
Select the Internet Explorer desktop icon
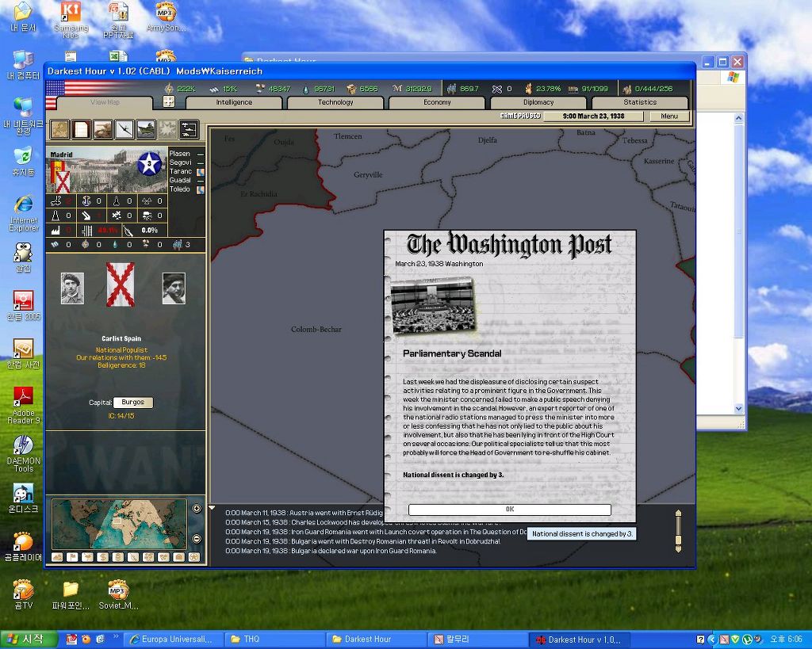point(23,213)
